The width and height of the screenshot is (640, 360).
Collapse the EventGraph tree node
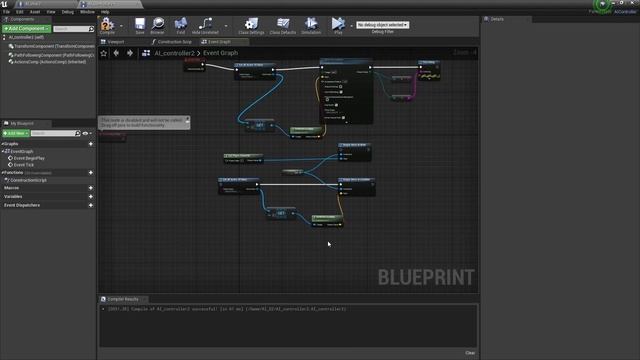point(3,151)
